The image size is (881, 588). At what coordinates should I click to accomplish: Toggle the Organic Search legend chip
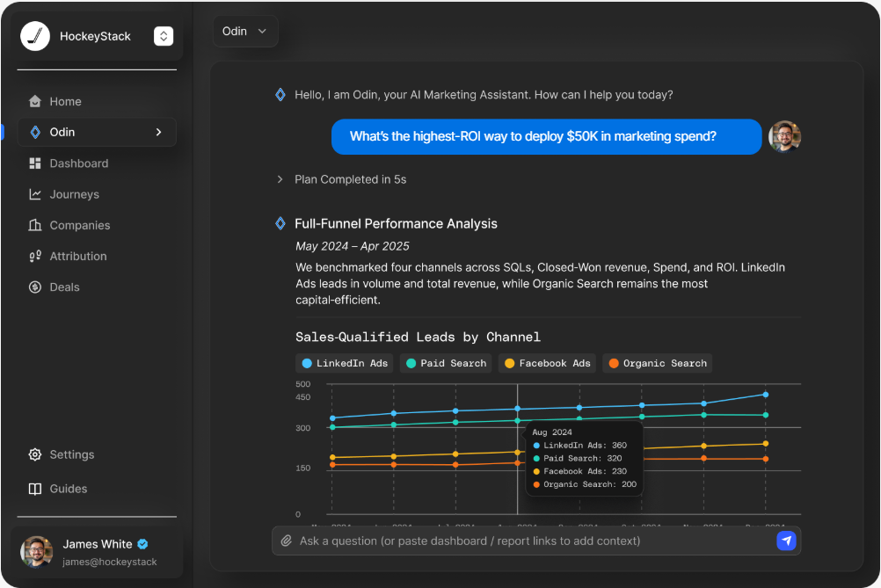pyautogui.click(x=658, y=363)
